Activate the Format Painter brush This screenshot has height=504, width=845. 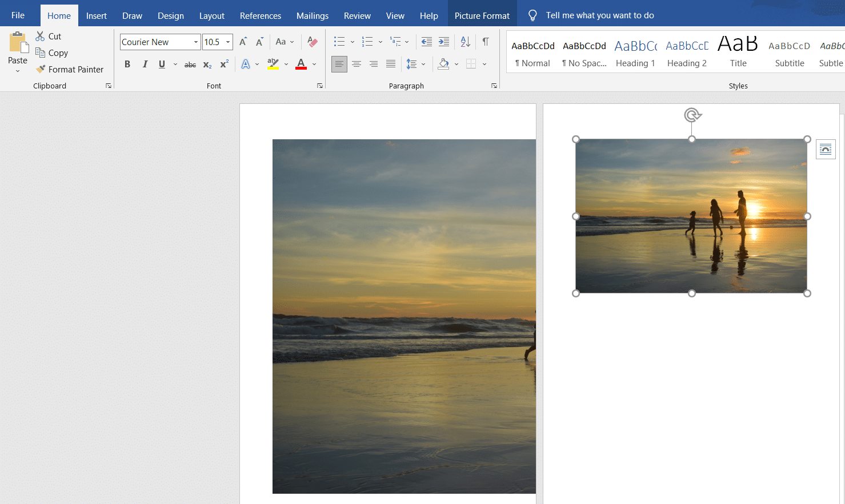click(40, 69)
